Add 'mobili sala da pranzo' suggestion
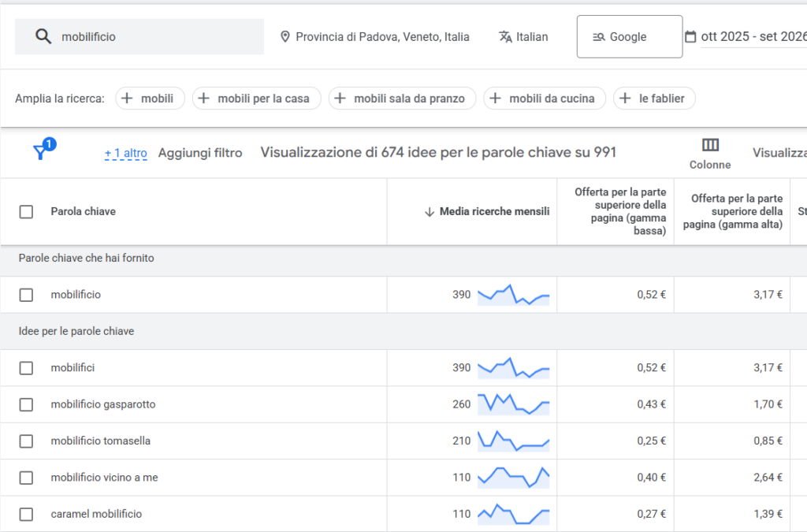The width and height of the screenshot is (807, 532). (403, 99)
